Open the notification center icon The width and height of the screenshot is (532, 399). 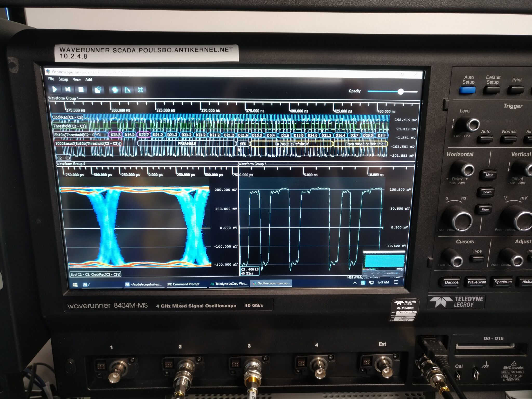pyautogui.click(x=396, y=282)
